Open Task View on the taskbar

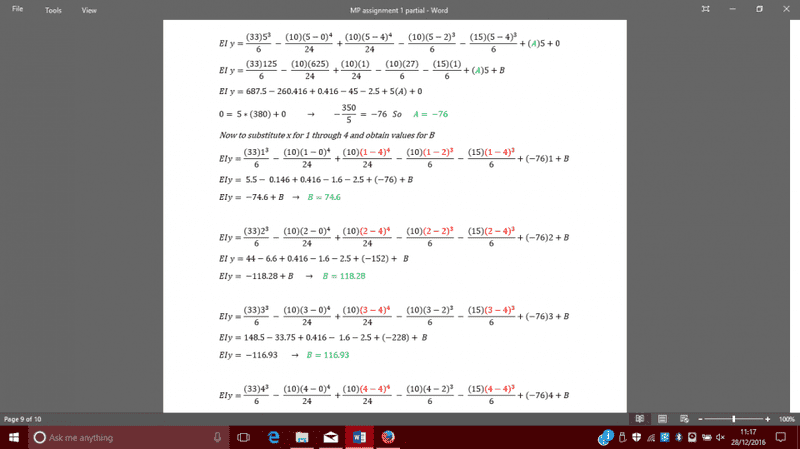(x=244, y=437)
